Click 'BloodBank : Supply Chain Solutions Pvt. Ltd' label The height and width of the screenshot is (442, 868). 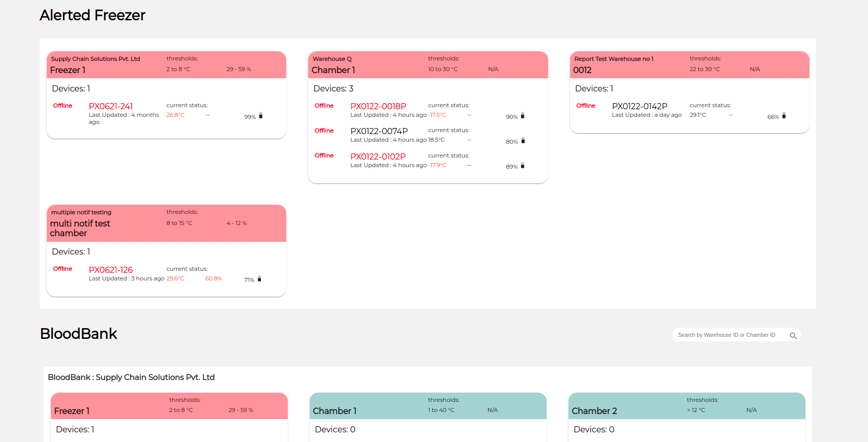coord(131,377)
